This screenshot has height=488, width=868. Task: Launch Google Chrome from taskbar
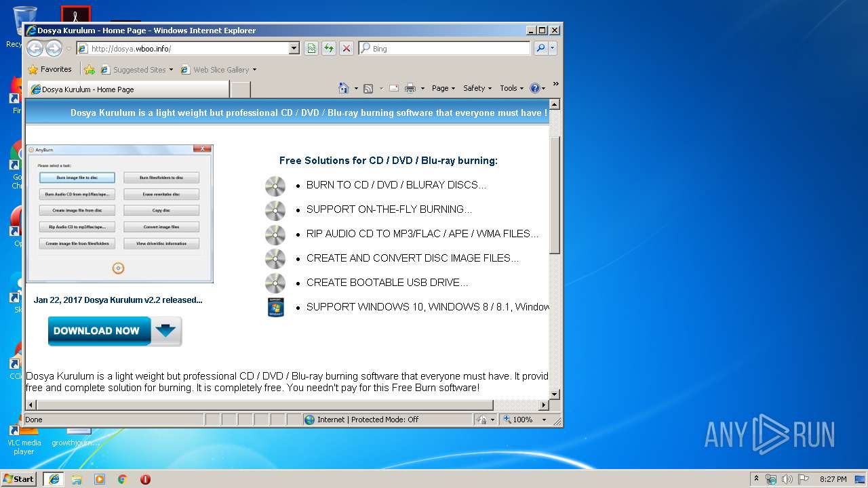point(123,479)
